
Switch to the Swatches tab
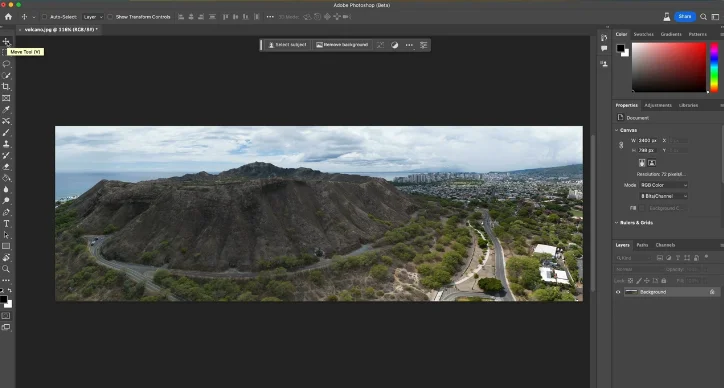[x=643, y=34]
